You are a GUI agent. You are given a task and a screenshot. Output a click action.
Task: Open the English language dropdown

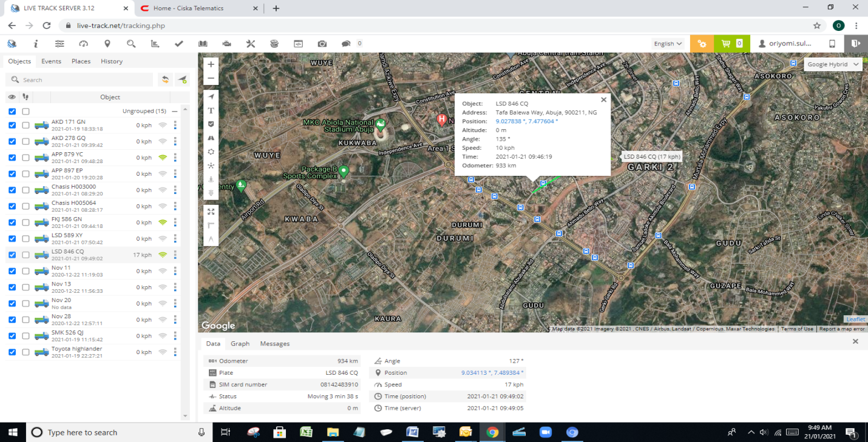click(668, 44)
